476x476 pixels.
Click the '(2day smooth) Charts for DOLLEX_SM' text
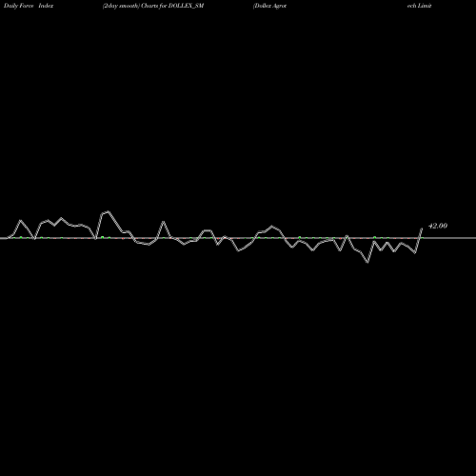point(153,6)
